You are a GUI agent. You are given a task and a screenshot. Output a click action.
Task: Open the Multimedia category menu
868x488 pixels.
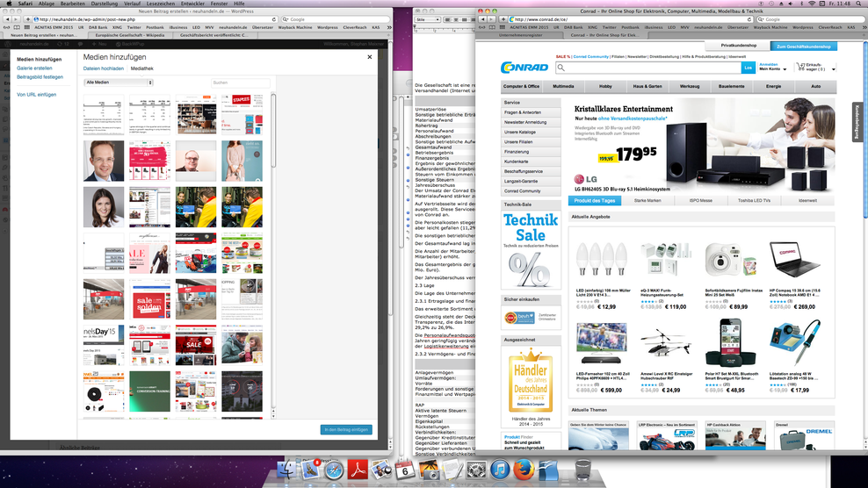[x=563, y=86]
